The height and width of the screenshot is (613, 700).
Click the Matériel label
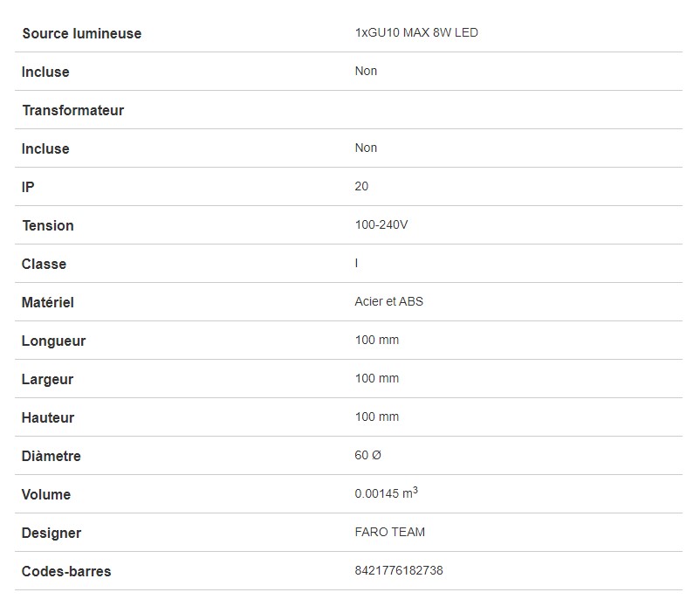click(x=47, y=302)
